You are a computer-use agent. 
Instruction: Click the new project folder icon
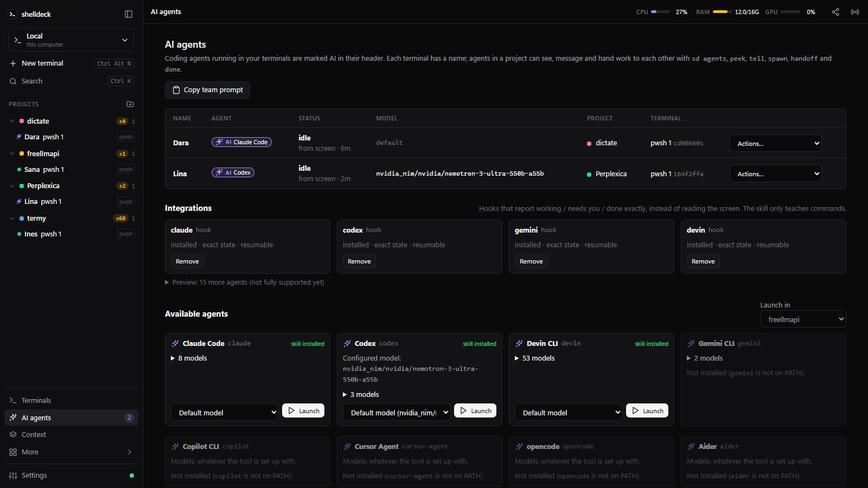130,104
